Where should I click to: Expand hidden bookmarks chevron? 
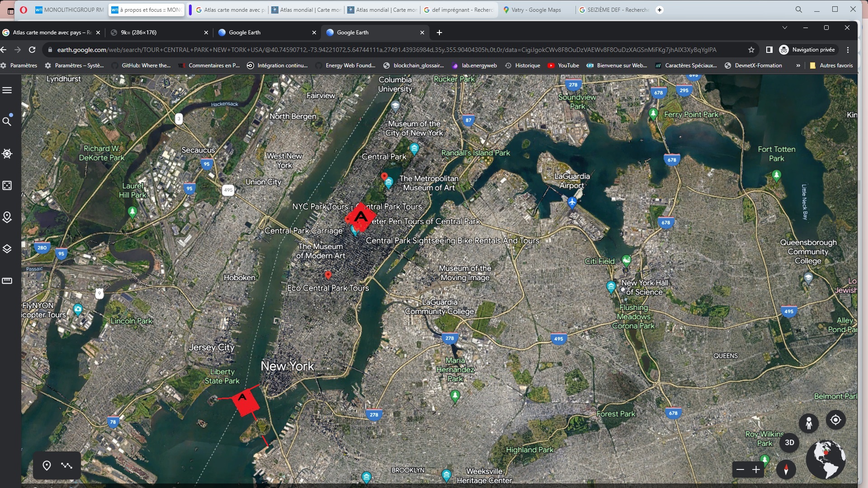798,66
